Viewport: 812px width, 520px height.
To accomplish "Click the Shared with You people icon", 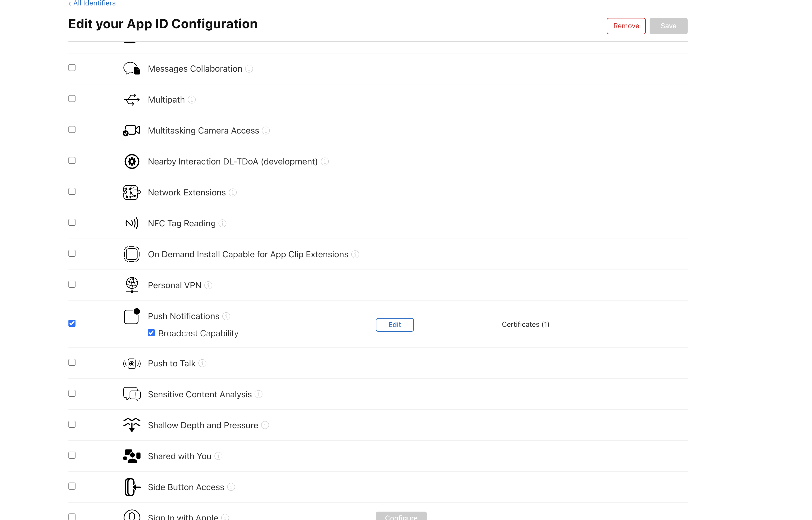I will [131, 456].
